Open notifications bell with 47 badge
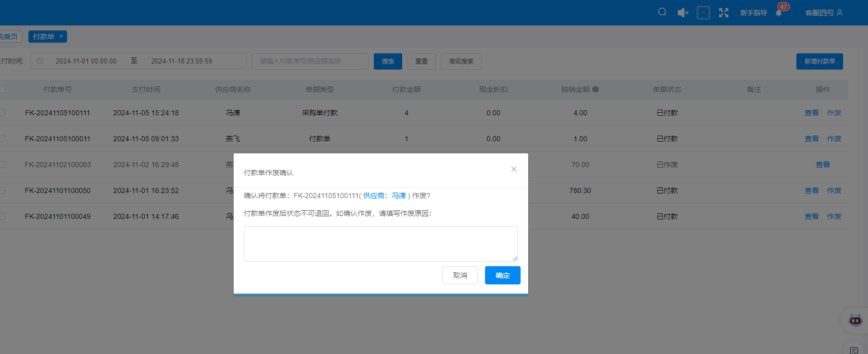Viewport: 868px width, 354px height. [x=779, y=12]
